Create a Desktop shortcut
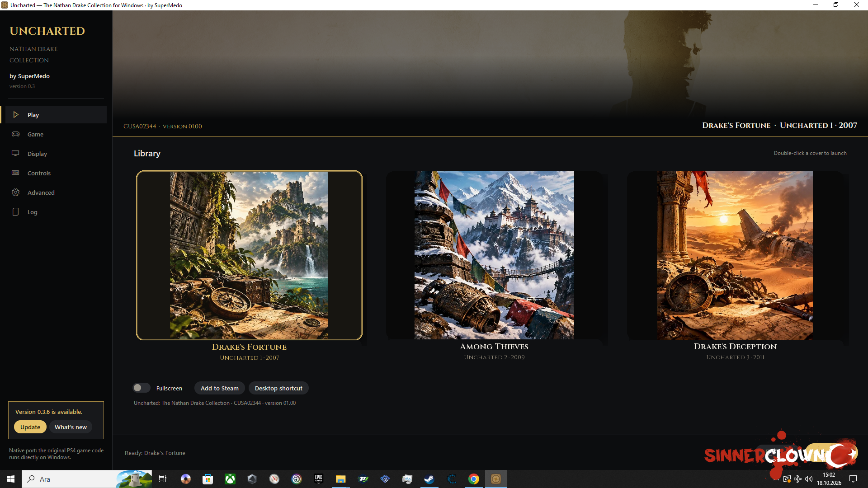 pyautogui.click(x=278, y=388)
